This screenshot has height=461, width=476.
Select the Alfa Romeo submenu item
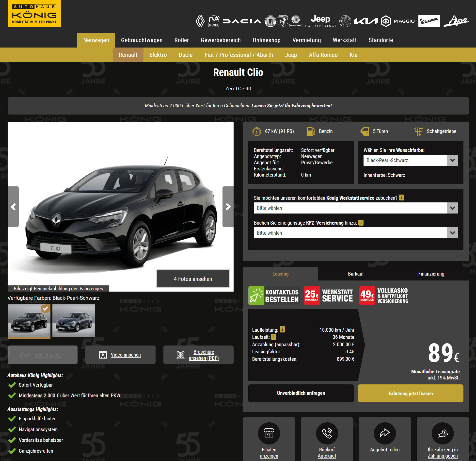pyautogui.click(x=323, y=55)
